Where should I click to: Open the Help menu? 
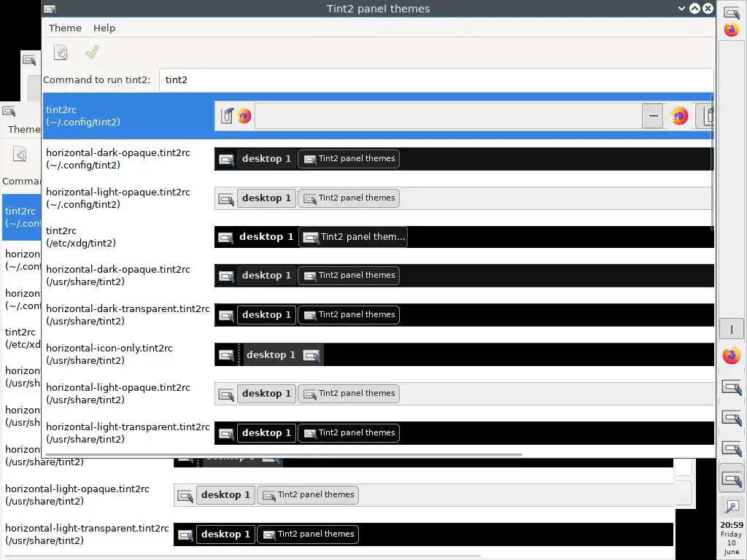click(104, 28)
